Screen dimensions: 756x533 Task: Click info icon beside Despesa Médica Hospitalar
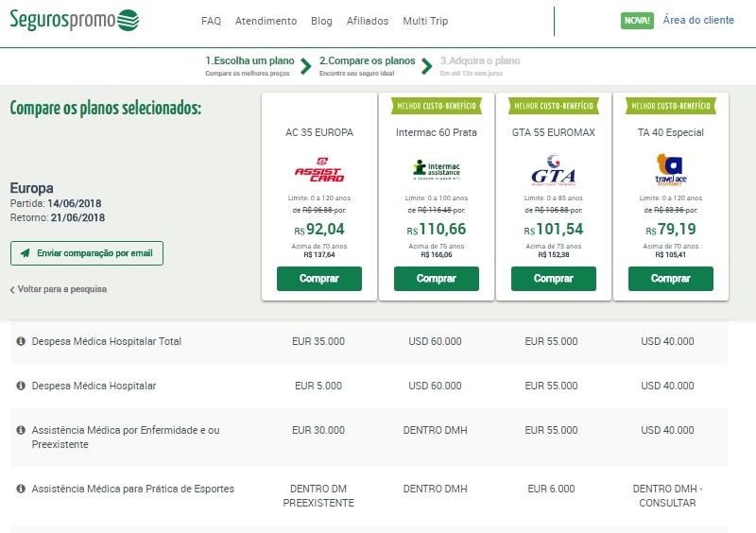(x=21, y=386)
